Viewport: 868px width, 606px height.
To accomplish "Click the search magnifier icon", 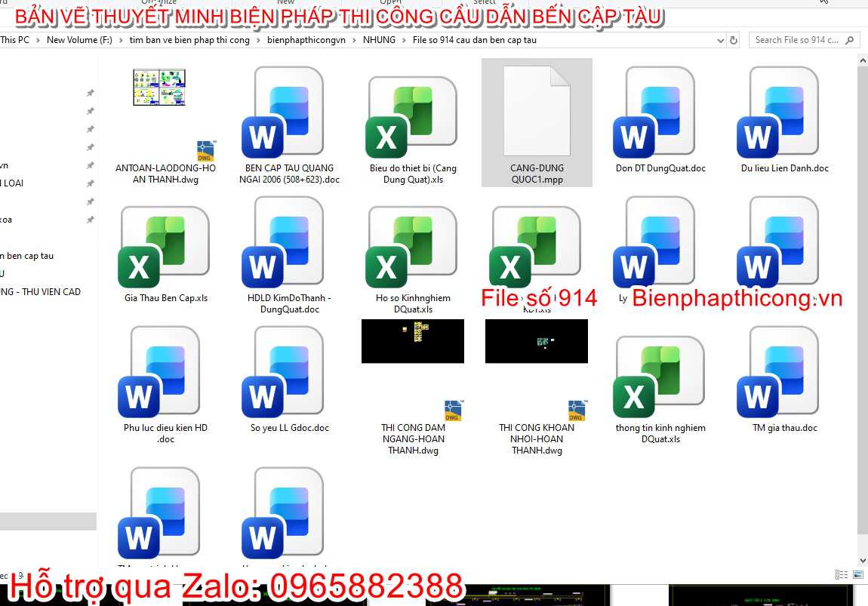I will [x=850, y=41].
